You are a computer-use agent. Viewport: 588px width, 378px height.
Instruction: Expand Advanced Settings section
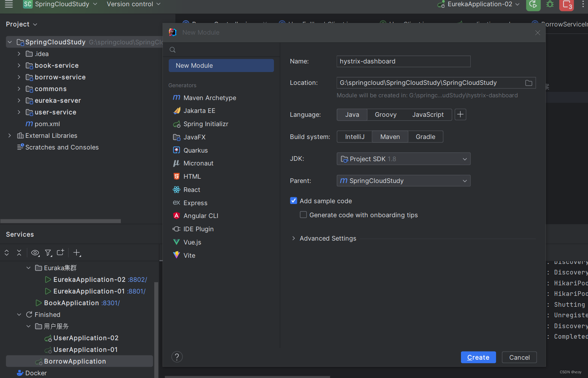pos(293,238)
